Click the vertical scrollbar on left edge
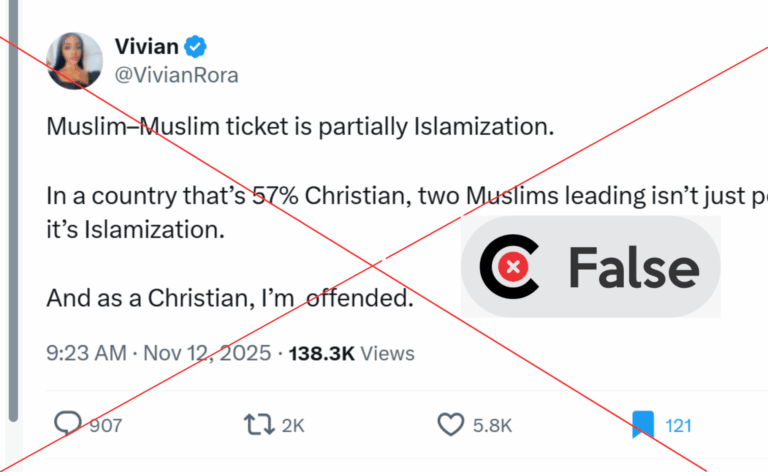 point(14,211)
